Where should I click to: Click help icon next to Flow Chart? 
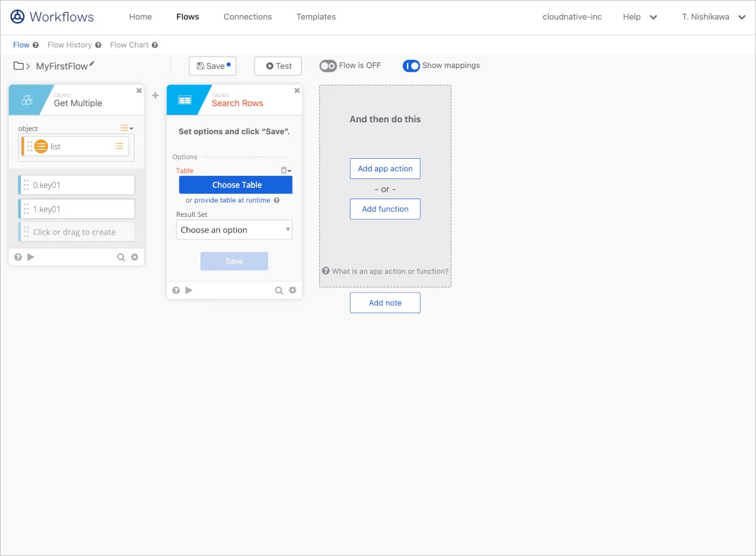click(x=155, y=45)
